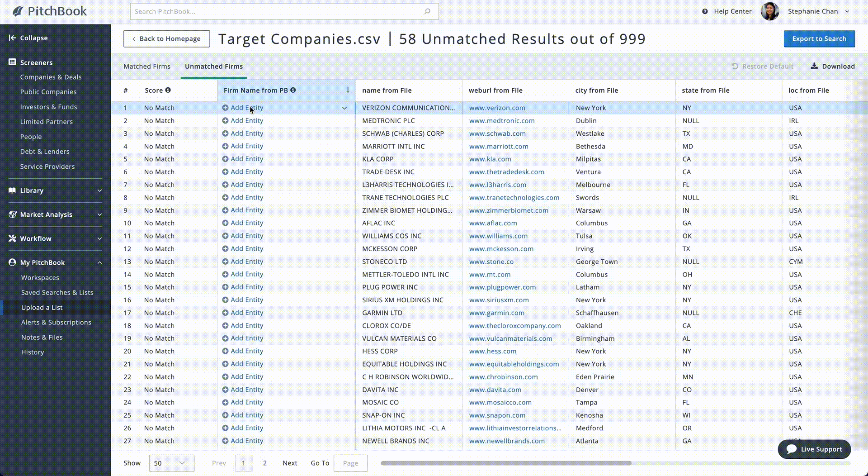Open Alerts & Subscriptions
The image size is (868, 476).
(x=56, y=322)
